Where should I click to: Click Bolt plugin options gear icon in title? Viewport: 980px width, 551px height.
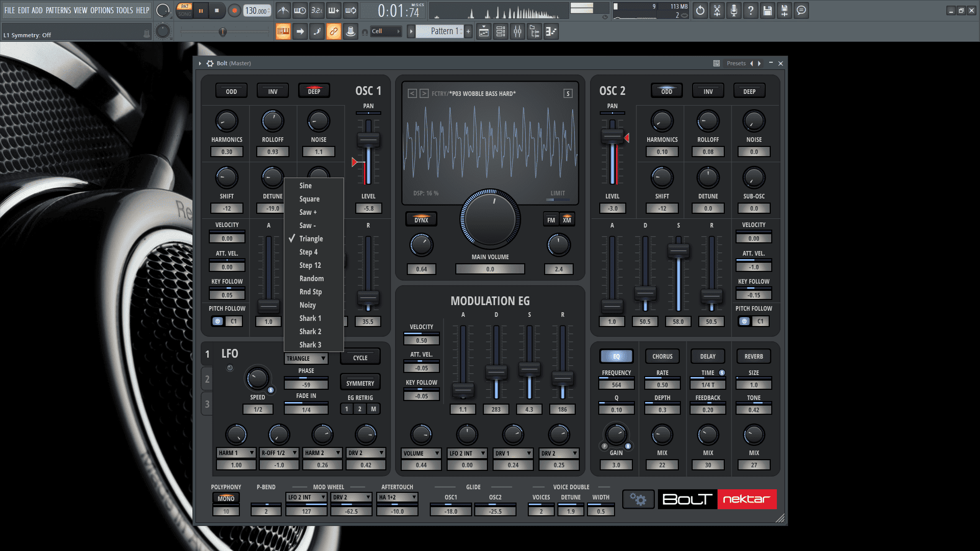(210, 63)
